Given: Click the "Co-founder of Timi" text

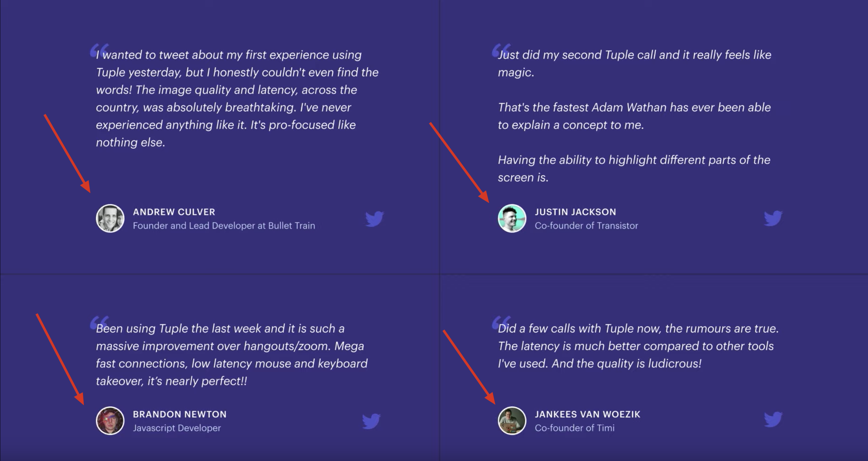Looking at the screenshot, I should tap(575, 428).
